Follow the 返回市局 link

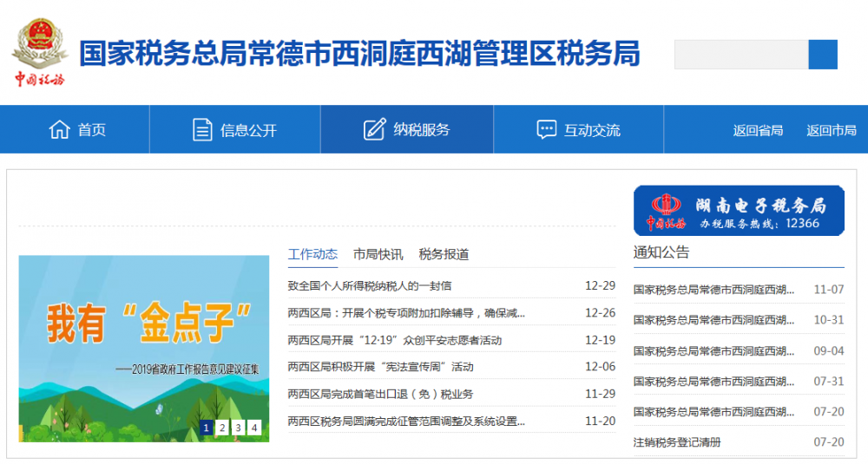[831, 130]
